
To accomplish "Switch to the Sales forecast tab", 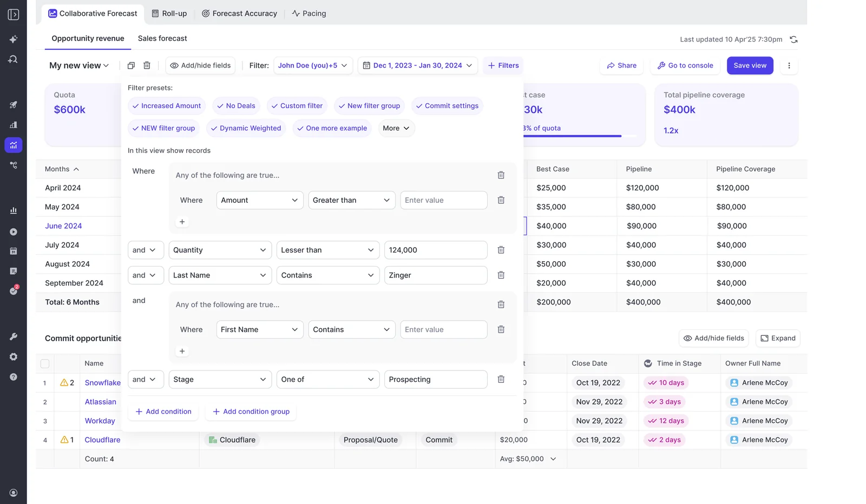I will coord(162,38).
